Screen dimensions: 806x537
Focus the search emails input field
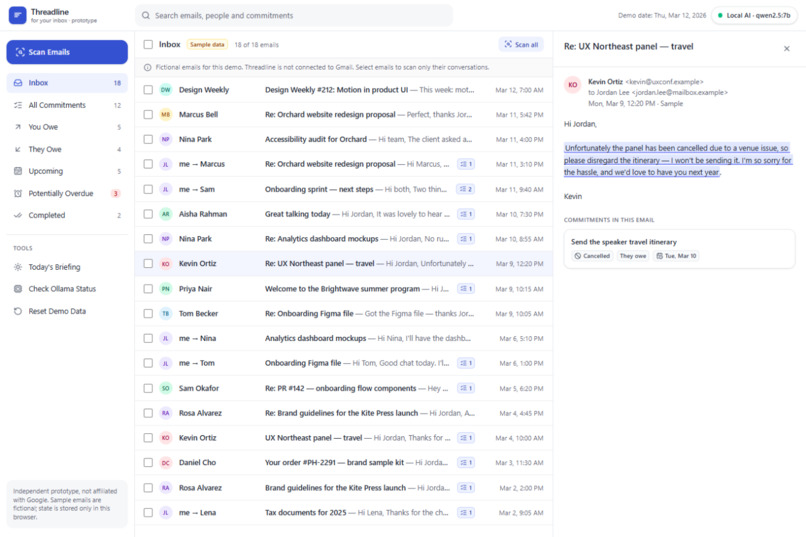pos(294,15)
